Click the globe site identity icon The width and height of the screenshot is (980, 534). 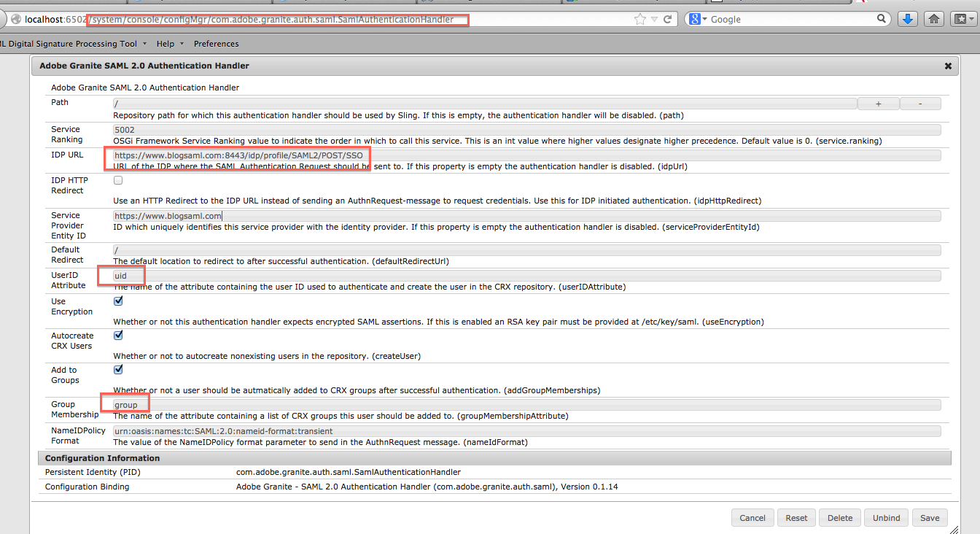15,20
